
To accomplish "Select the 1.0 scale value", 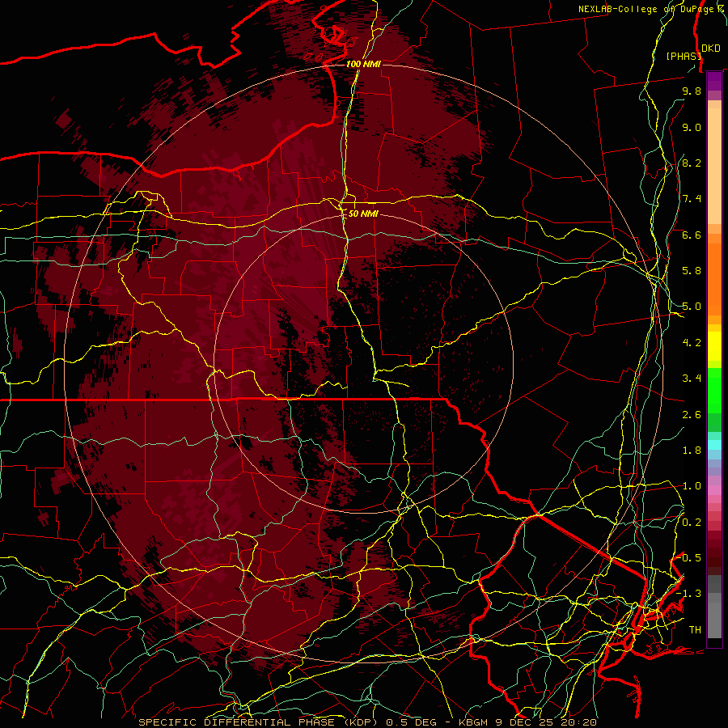I will (x=692, y=486).
